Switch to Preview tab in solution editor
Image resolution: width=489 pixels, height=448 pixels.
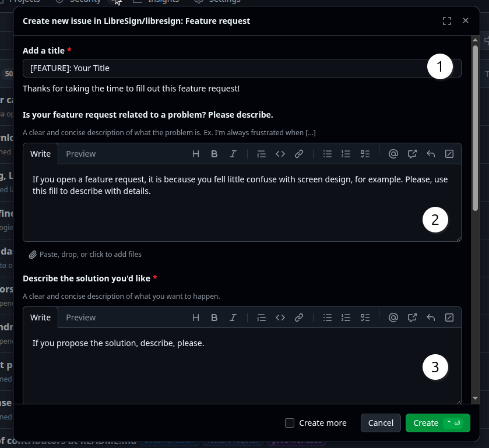(x=81, y=318)
